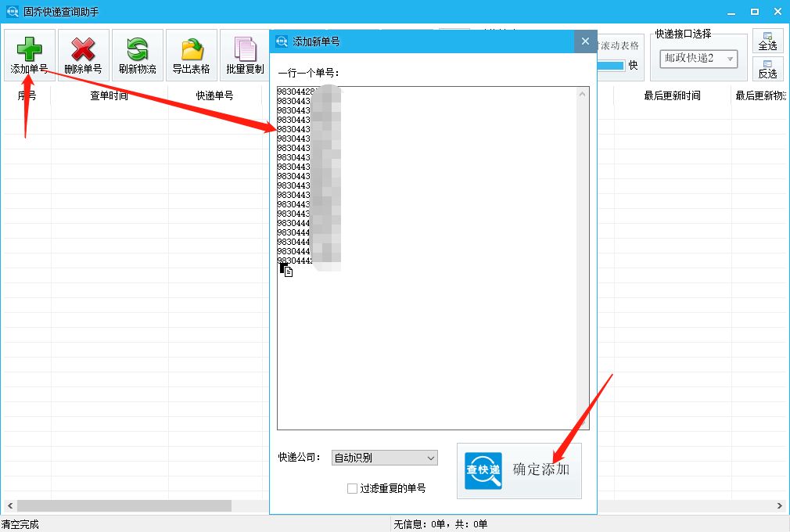This screenshot has height=532, width=790.
Task: Click the horizontal scrollbar thumb
Action: coord(124,505)
